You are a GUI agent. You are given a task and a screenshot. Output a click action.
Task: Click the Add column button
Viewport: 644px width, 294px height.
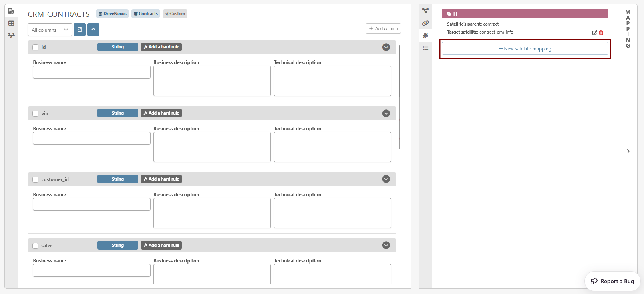coord(383,28)
